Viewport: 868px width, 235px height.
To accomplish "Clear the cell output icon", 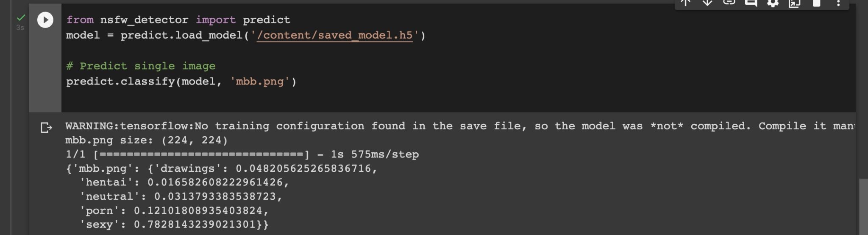I will (x=46, y=127).
